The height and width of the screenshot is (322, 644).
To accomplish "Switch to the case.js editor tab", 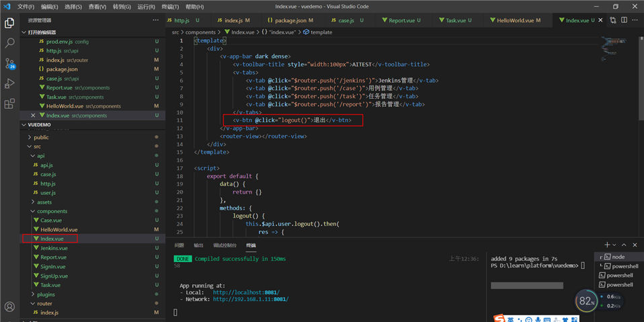I will (350, 20).
